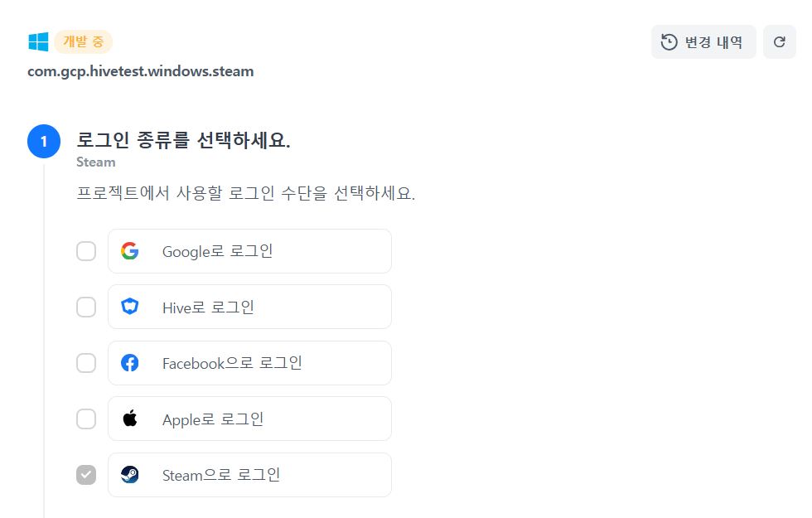Click the Apple logo icon
812x518 pixels.
coord(129,419)
